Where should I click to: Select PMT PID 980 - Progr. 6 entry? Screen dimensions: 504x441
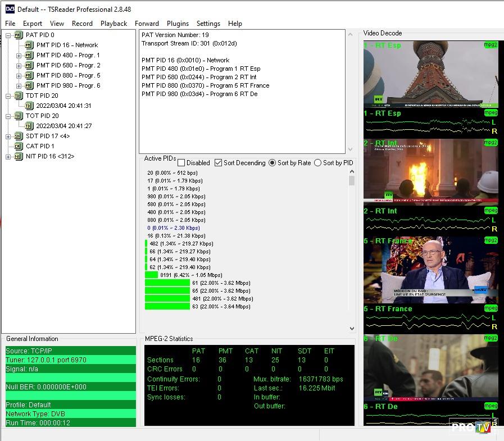[68, 85]
